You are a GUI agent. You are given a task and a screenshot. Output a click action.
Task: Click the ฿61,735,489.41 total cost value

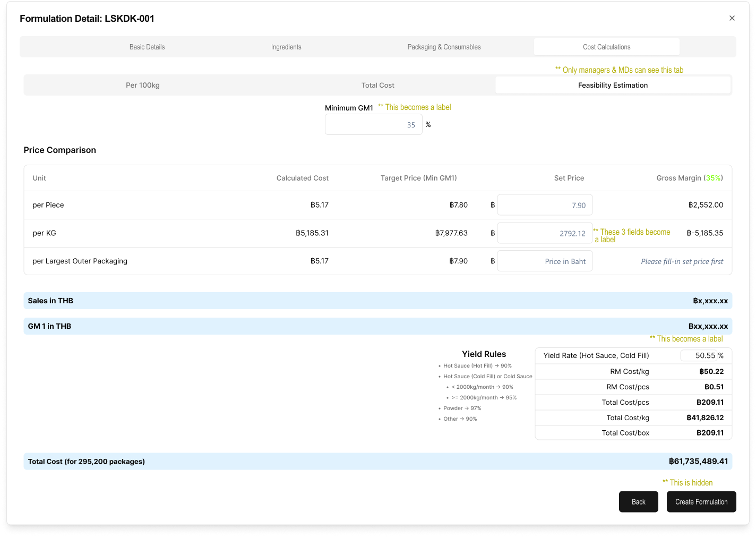(x=698, y=461)
